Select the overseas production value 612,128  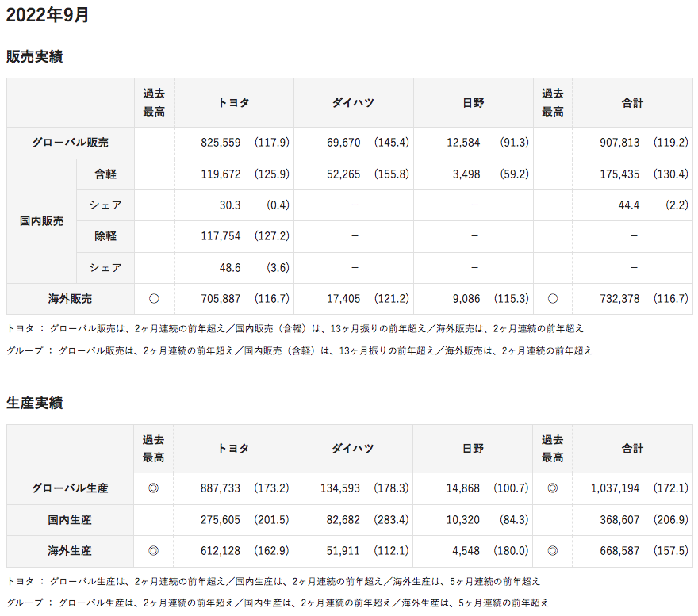coord(221,551)
